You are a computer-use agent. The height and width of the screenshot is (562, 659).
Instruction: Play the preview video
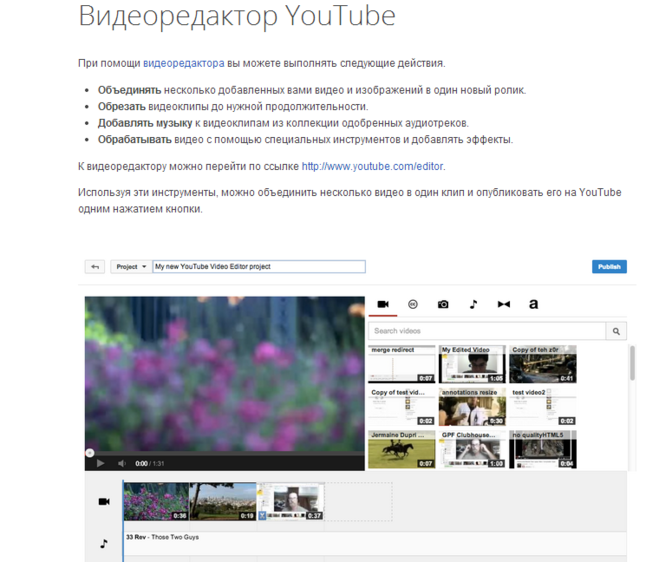tap(100, 463)
